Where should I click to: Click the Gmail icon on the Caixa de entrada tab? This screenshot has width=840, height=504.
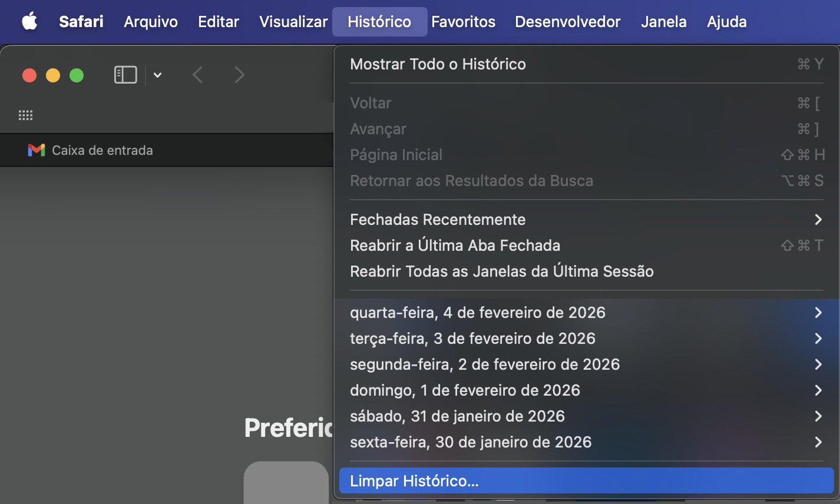[x=36, y=150]
